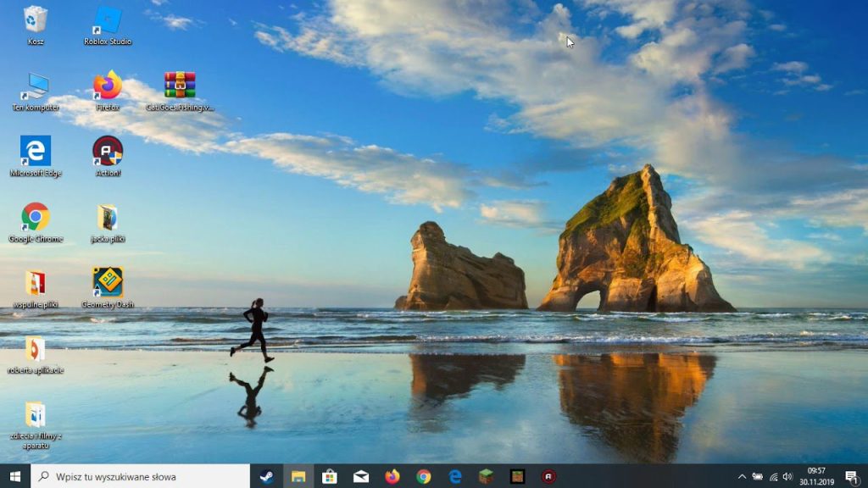Open the Minecraft grass block taskbar icon
The width and height of the screenshot is (868, 488).
(486, 476)
